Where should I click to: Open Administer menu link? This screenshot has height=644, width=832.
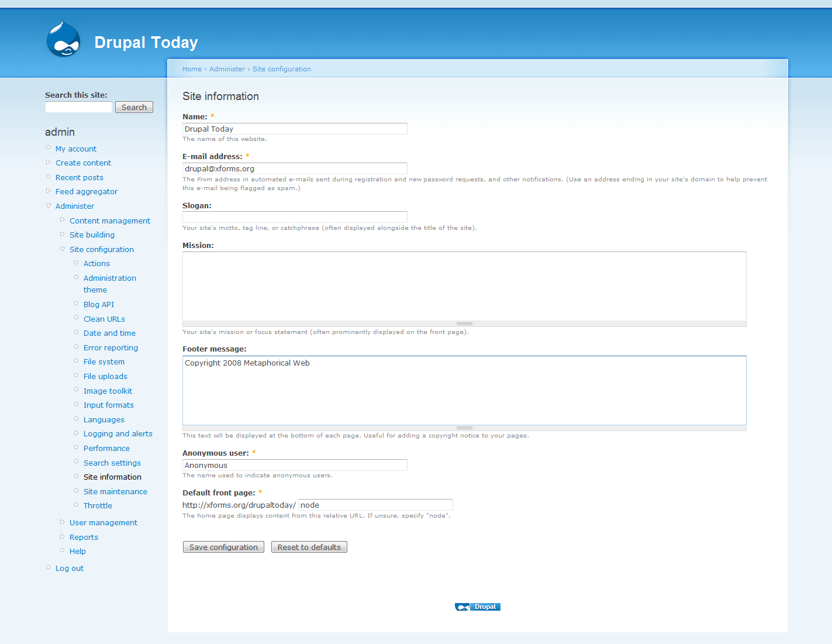pyautogui.click(x=75, y=206)
